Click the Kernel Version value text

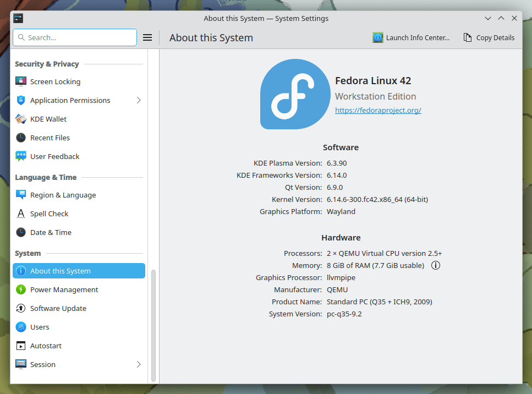pyautogui.click(x=377, y=200)
